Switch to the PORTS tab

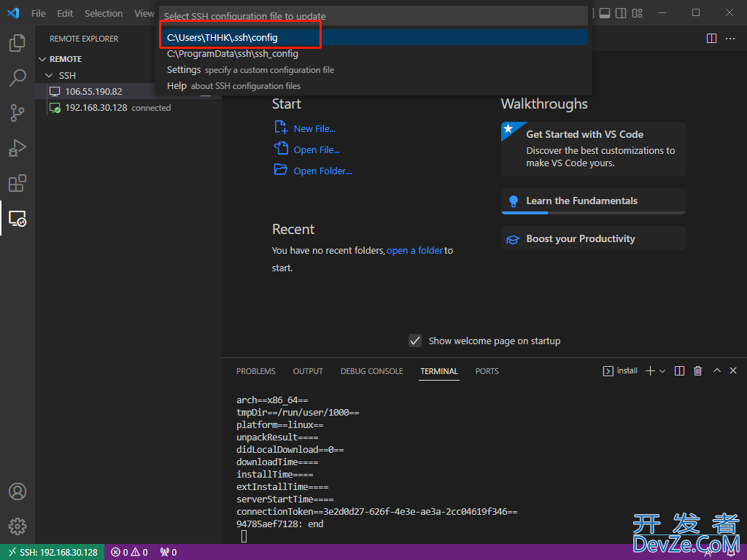487,371
